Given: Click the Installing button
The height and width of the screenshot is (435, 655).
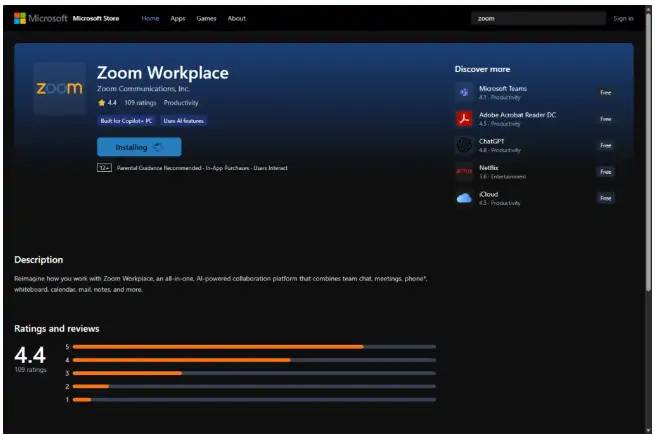Looking at the screenshot, I should [139, 147].
